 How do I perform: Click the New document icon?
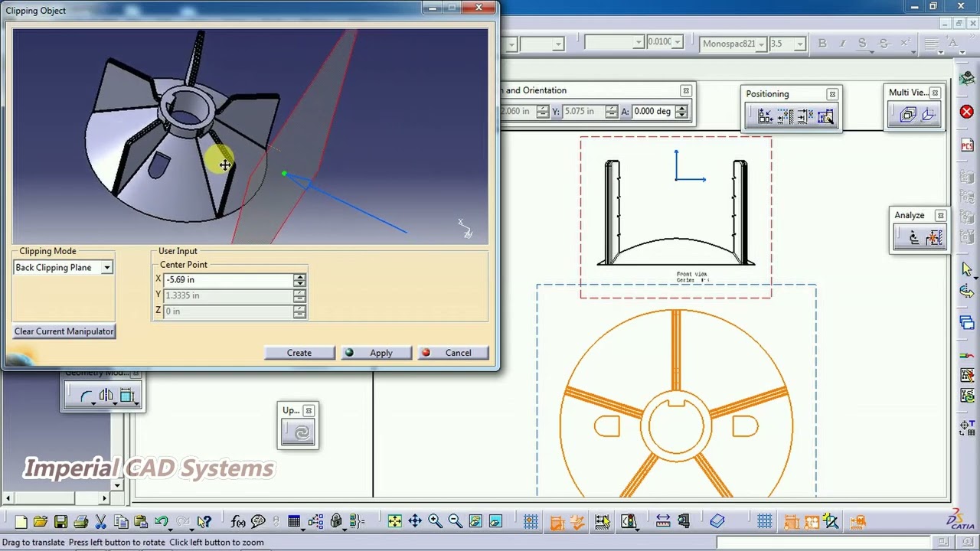(x=21, y=522)
